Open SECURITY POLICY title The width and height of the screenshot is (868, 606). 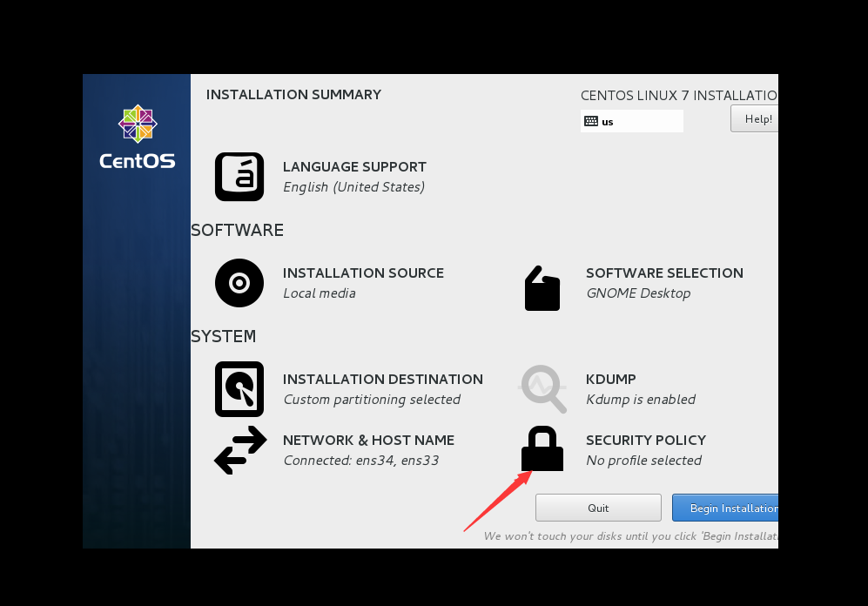tap(645, 440)
